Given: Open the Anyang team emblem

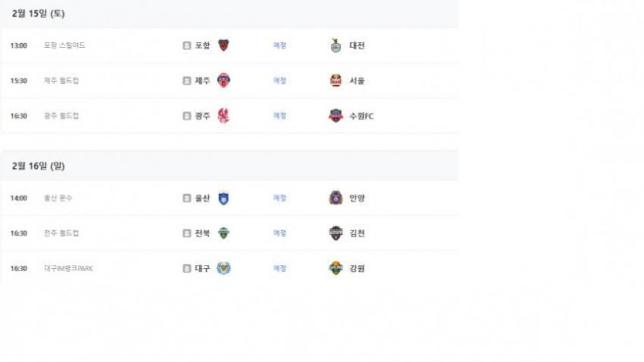Looking at the screenshot, I should pyautogui.click(x=335, y=198).
